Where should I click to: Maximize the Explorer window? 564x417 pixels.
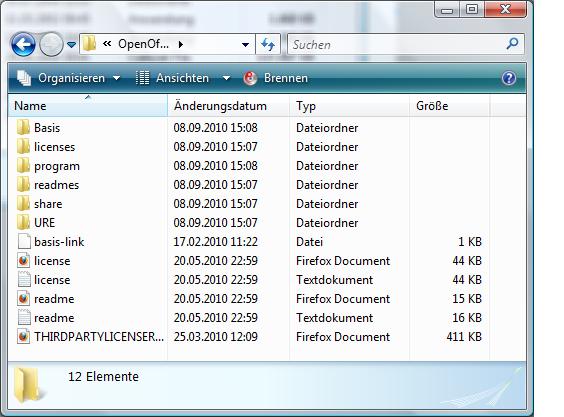click(x=472, y=9)
